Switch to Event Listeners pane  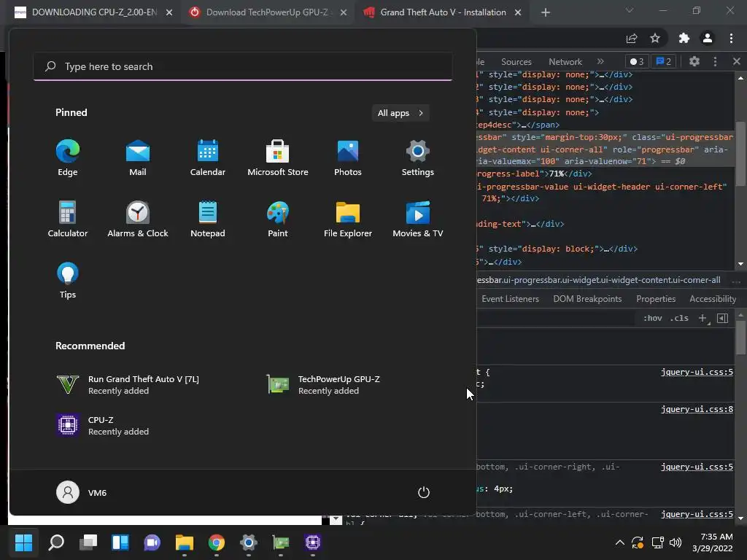tap(510, 299)
